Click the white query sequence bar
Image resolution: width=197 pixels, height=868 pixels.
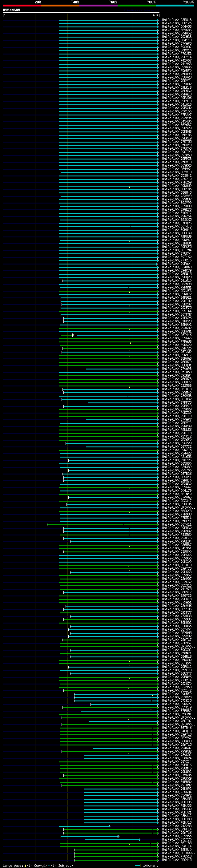tap(81, 12)
